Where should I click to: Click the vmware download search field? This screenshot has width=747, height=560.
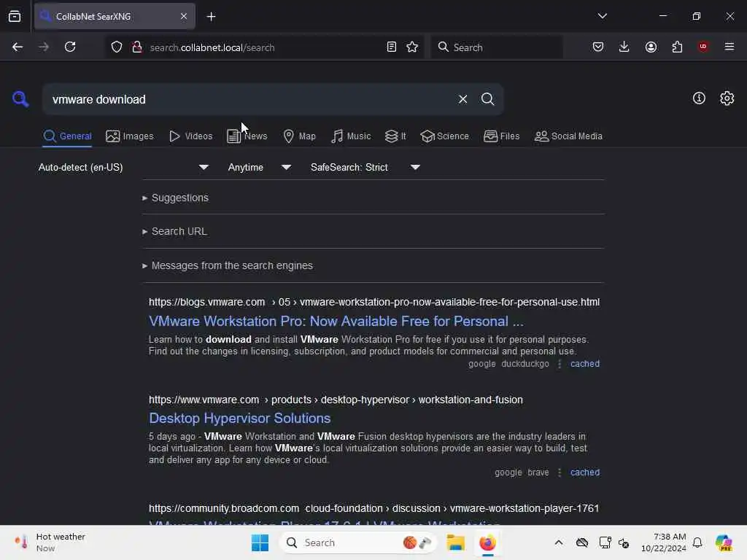point(248,99)
